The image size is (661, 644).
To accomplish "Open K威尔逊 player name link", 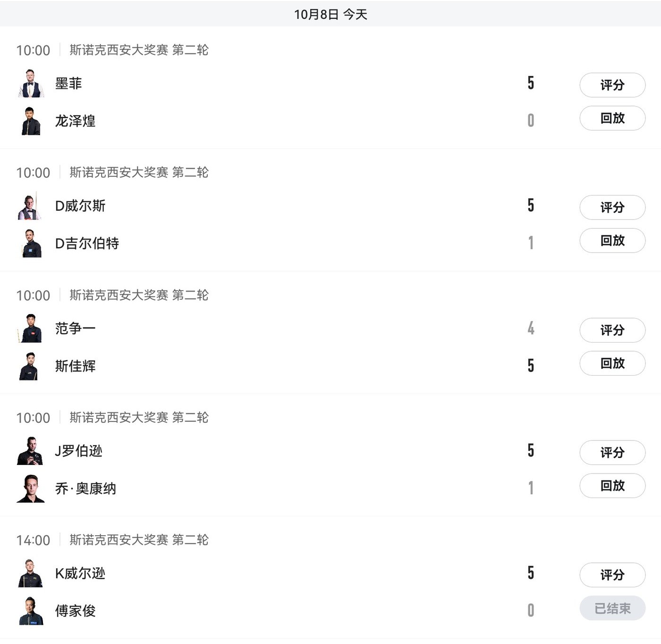I will 80,574.
